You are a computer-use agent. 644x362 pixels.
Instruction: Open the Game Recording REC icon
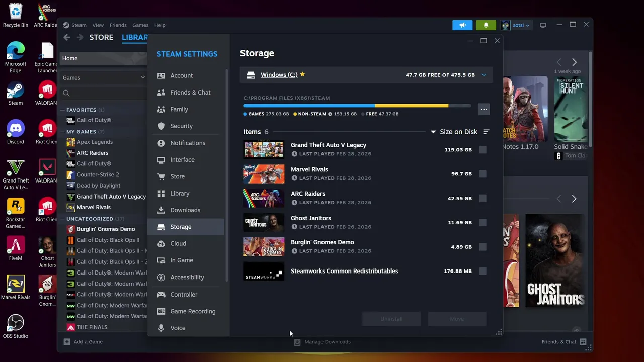[x=161, y=311]
